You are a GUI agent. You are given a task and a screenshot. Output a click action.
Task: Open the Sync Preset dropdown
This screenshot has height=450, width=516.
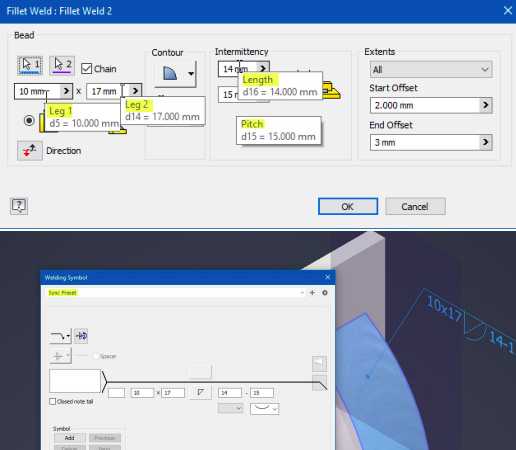176,293
